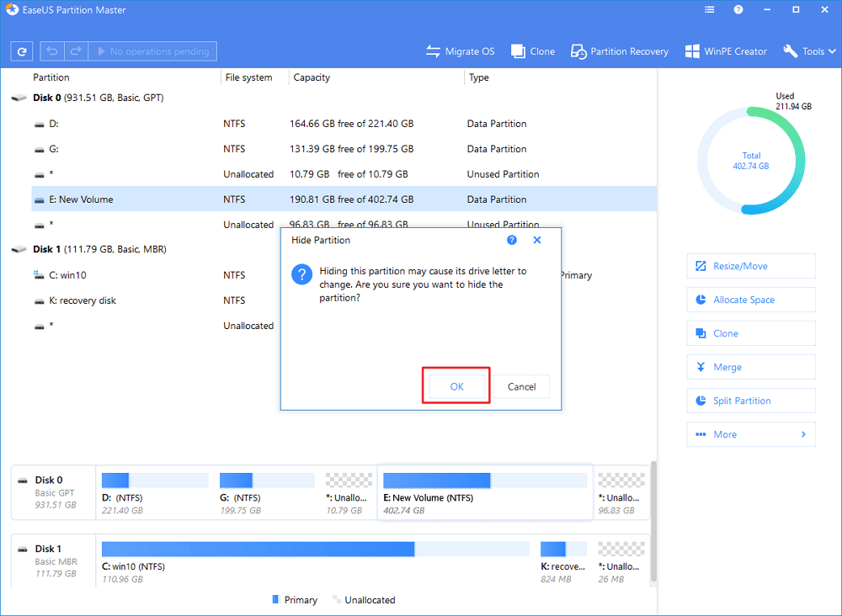Choose Allocate Space option
This screenshot has width=842, height=616.
[751, 300]
